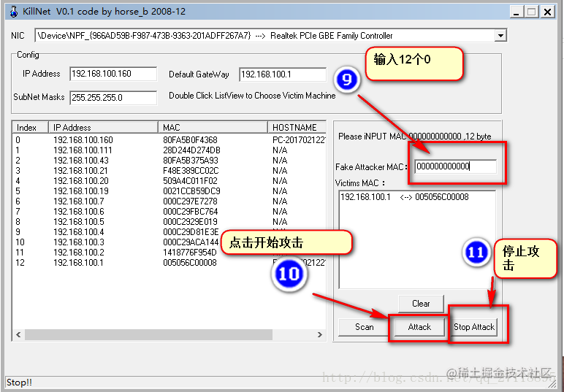Image resolution: width=564 pixels, height=392 pixels.
Task: Select the row with IP 192.168.100.4
Action: [169, 232]
